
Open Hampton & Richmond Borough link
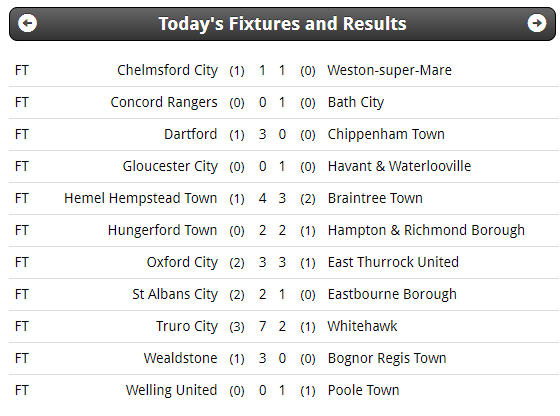pyautogui.click(x=426, y=230)
